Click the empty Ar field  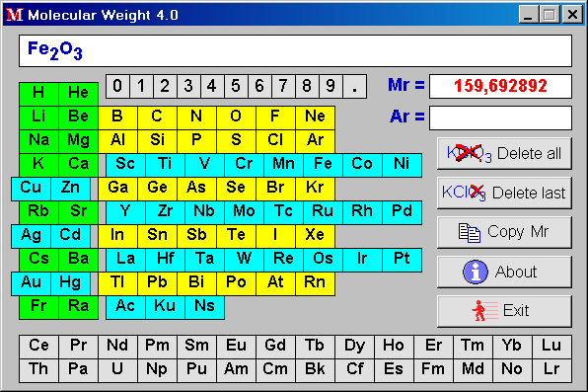coord(500,118)
